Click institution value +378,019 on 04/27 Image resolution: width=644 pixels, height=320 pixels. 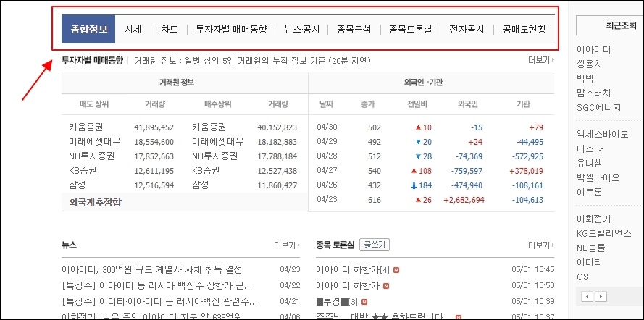[526, 171]
